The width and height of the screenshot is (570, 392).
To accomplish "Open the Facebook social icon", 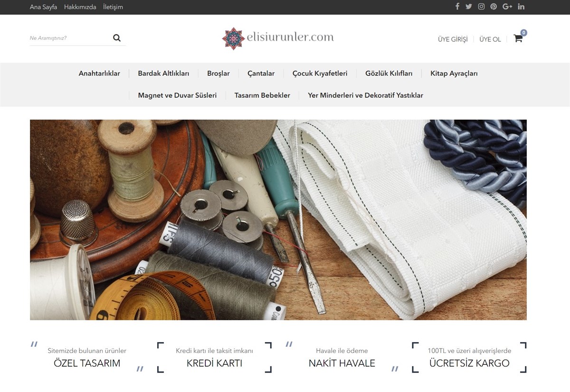I will point(457,7).
